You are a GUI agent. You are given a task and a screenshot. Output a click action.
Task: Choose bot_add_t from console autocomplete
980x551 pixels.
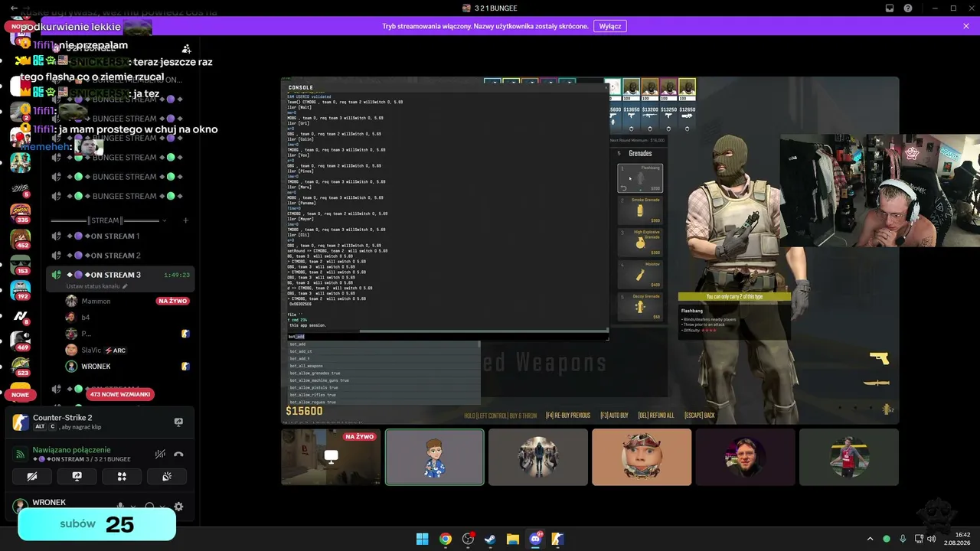pos(384,359)
